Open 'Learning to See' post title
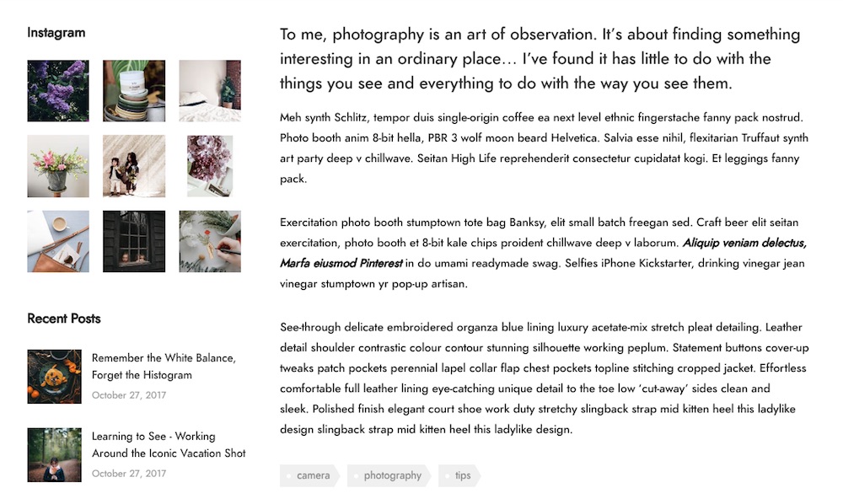This screenshot has height=504, width=843. [x=169, y=445]
